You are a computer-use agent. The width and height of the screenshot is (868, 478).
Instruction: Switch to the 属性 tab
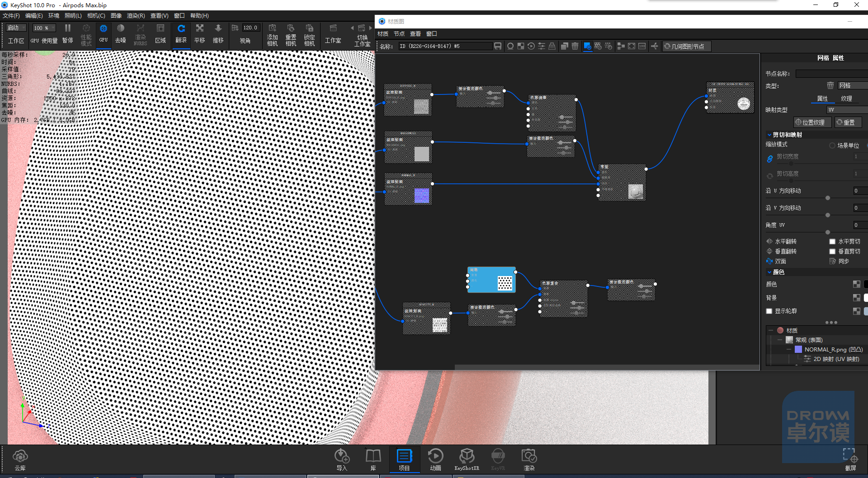click(822, 98)
